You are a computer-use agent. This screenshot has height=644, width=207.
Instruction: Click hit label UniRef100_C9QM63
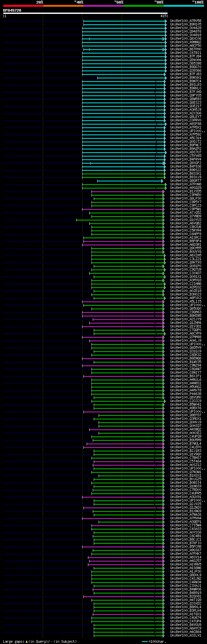(x=186, y=312)
